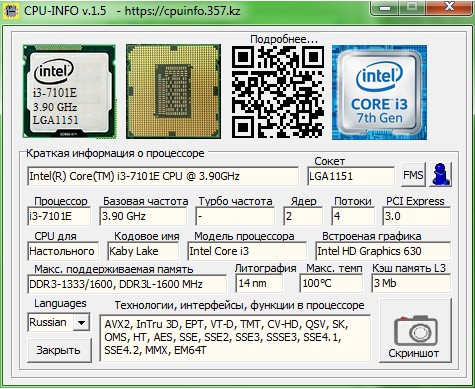Click the blue person figure icon
The image size is (475, 389).
click(x=441, y=174)
